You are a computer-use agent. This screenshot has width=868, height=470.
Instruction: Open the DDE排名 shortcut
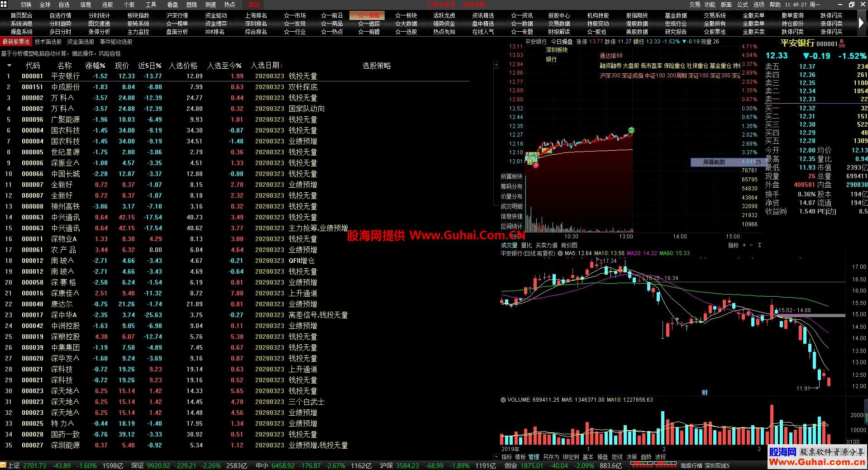215,32
